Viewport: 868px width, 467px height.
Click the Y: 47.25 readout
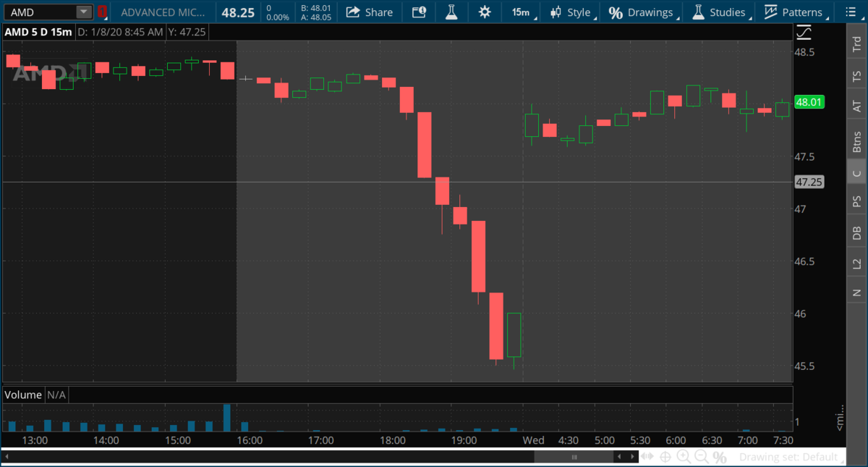(185, 32)
